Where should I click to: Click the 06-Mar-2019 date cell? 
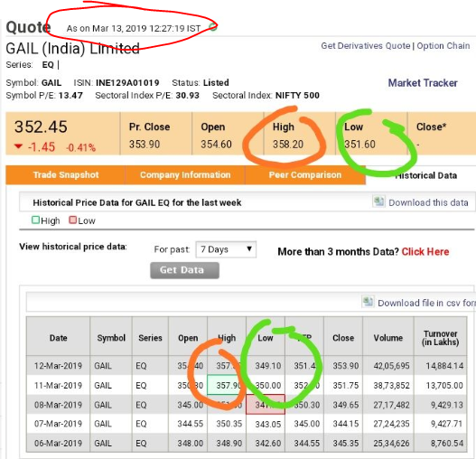click(x=58, y=444)
